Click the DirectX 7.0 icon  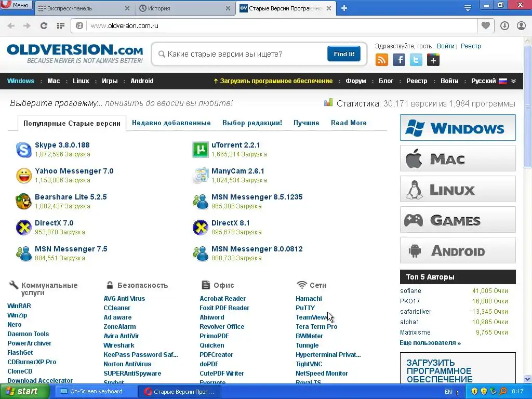click(x=24, y=228)
